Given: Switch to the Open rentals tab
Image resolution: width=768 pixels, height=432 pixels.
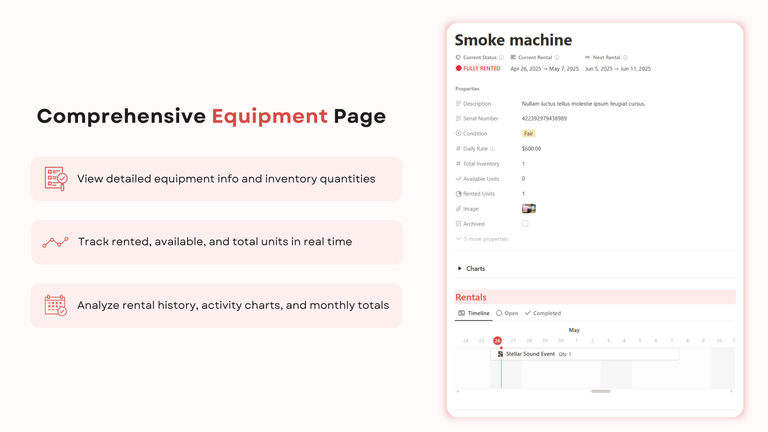Looking at the screenshot, I should 507,313.
